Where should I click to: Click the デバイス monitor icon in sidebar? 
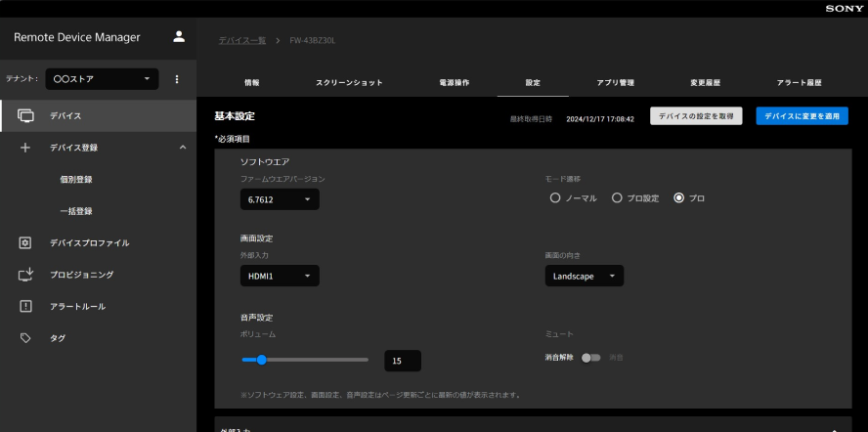[26, 116]
